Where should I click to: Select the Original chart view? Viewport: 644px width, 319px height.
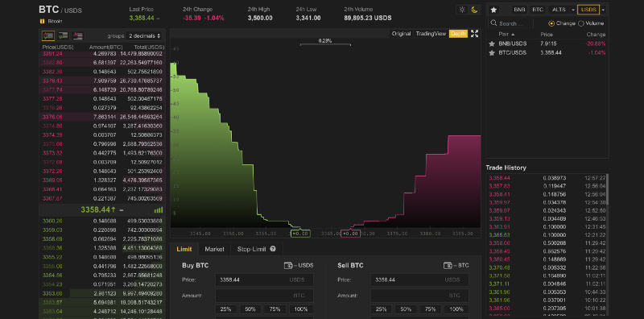click(x=401, y=34)
